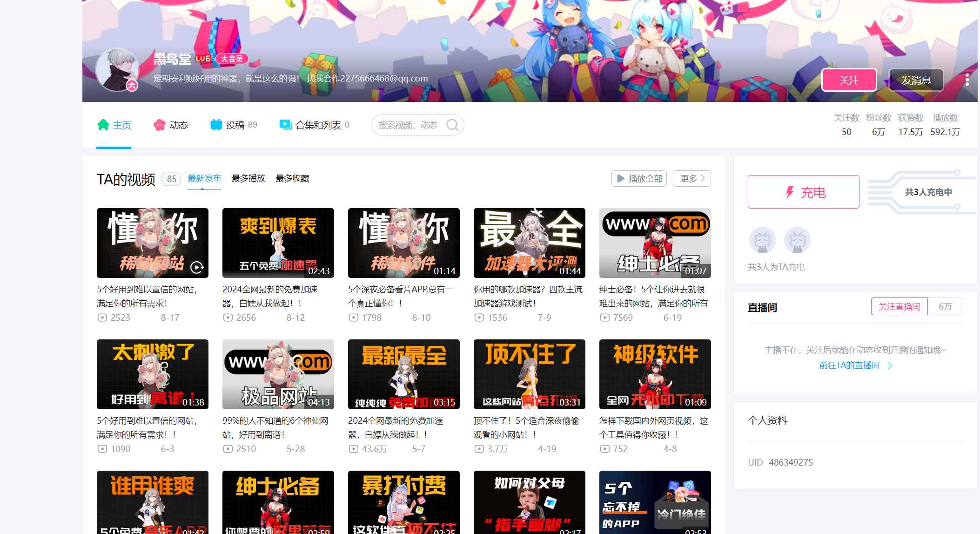Image resolution: width=980 pixels, height=534 pixels.
Task: Select the 最新发布 sort option
Action: [204, 178]
